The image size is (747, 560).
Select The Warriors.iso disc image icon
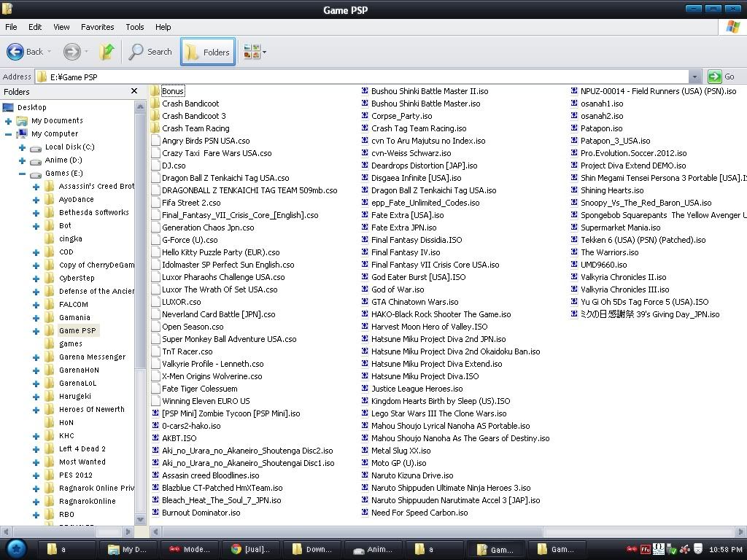pos(574,252)
